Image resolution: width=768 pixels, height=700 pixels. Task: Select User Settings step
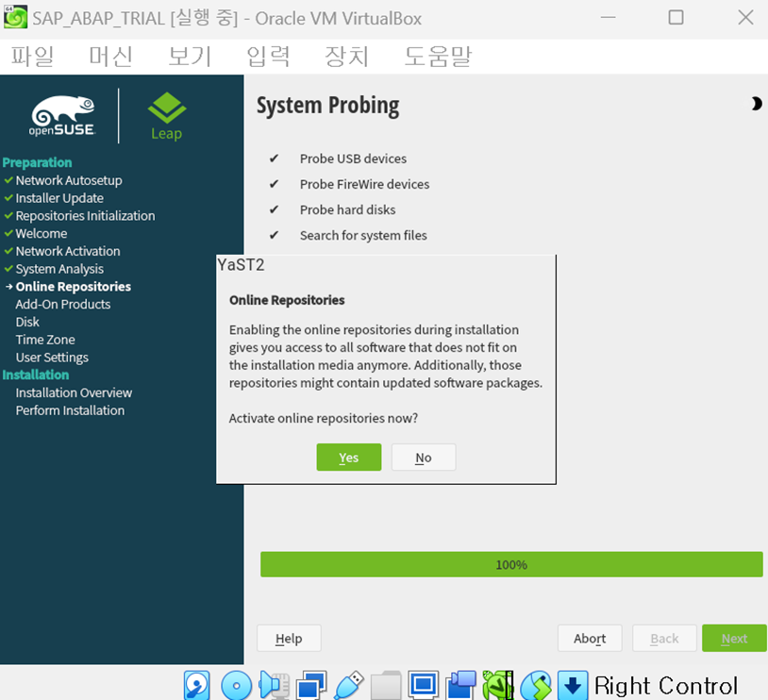[52, 358]
